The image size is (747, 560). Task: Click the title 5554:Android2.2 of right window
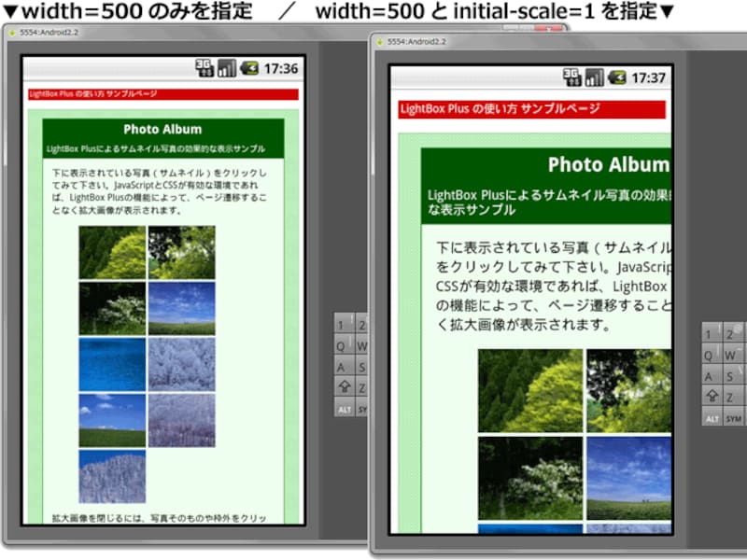coord(416,42)
